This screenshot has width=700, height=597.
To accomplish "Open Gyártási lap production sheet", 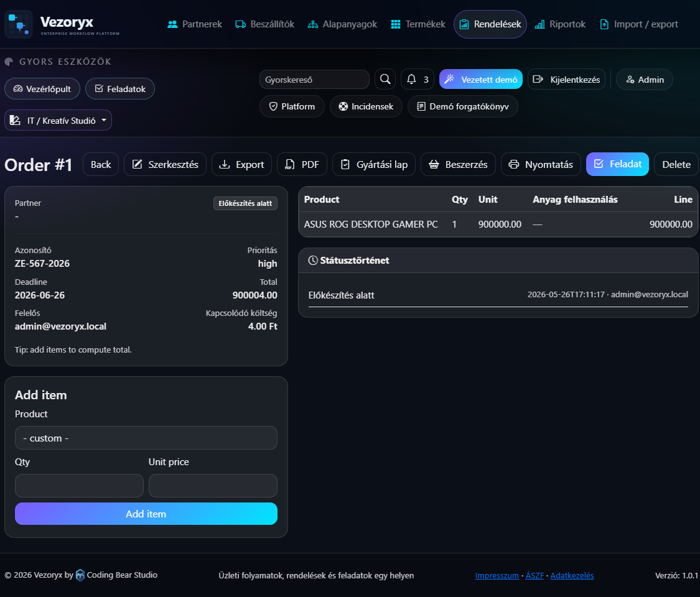I will 374,164.
